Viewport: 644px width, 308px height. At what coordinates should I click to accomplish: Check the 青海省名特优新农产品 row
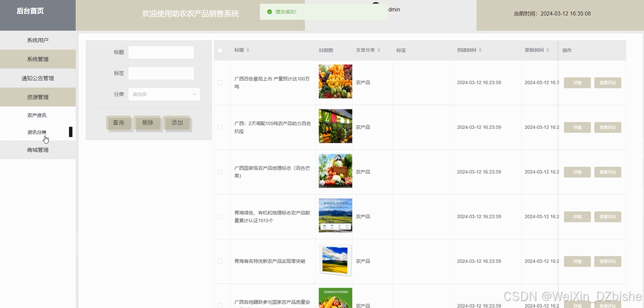220,261
